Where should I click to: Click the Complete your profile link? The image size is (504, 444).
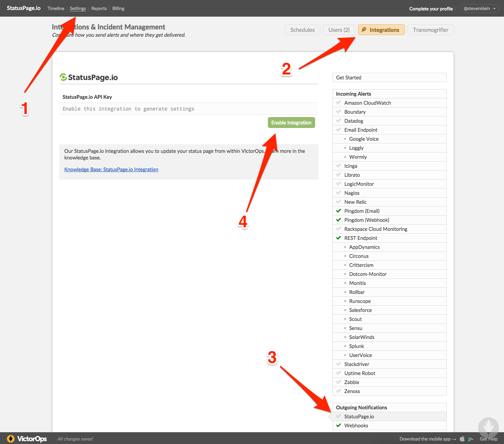(431, 9)
